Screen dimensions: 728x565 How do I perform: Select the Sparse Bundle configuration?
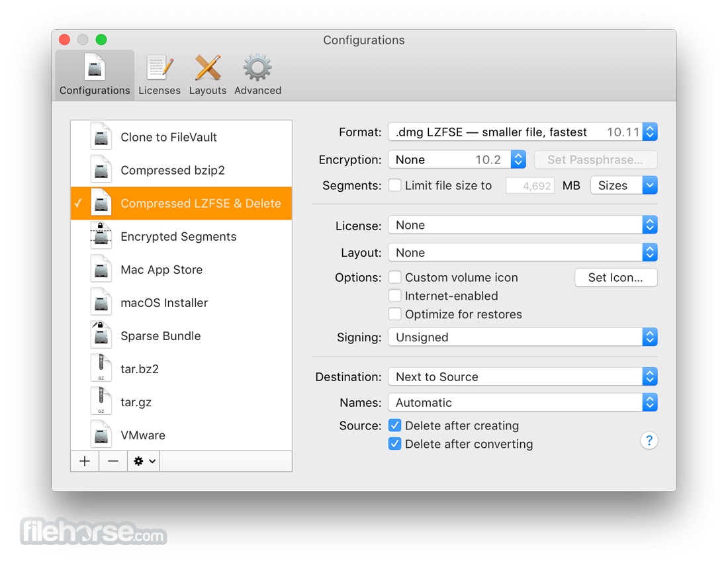pos(181,335)
